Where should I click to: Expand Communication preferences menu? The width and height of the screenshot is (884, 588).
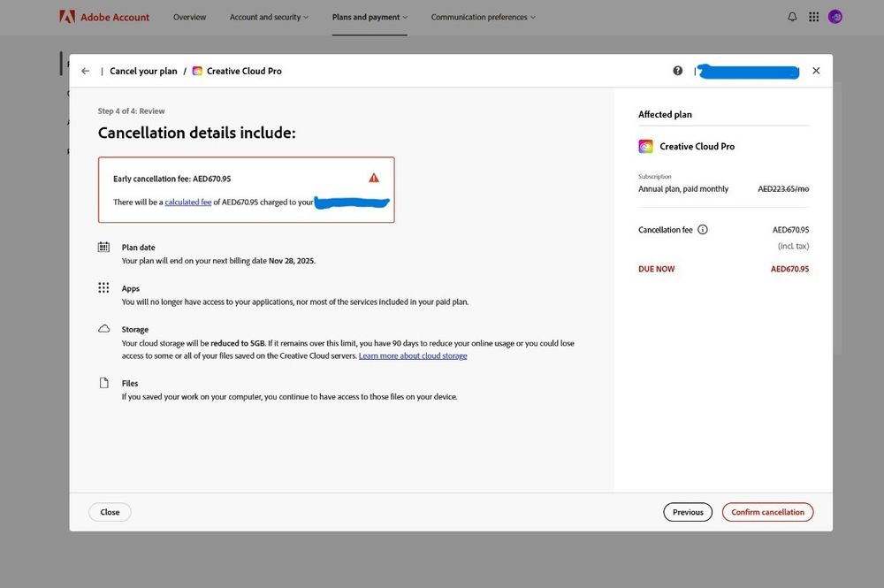tap(484, 17)
